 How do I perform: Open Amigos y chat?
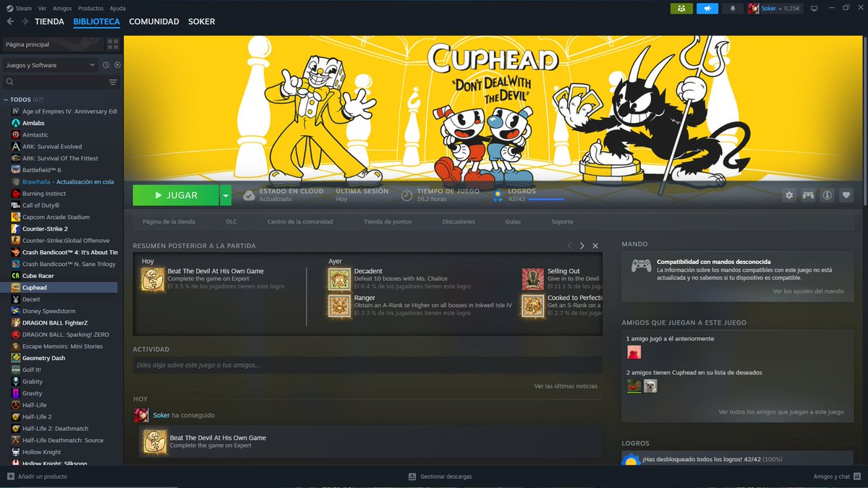pyautogui.click(x=836, y=476)
